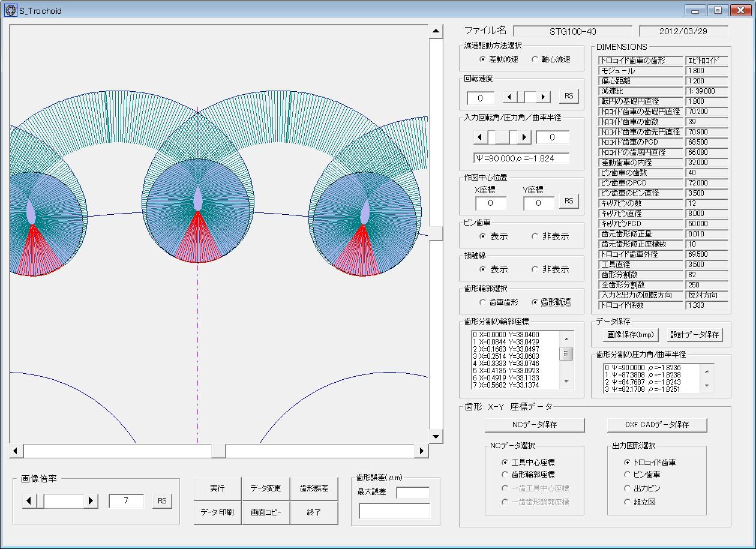The image size is (756, 549).
Task: Choose the 歯車歯形 tooth profile option
Action: click(482, 302)
